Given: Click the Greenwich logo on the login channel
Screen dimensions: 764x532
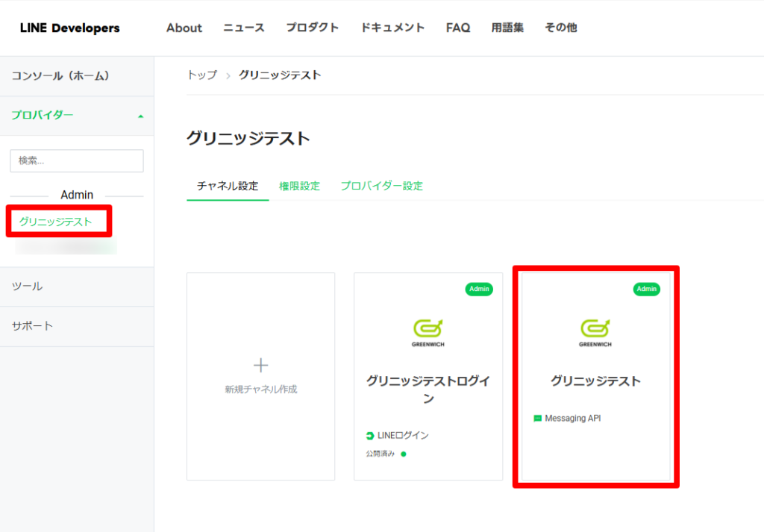Looking at the screenshot, I should [x=428, y=333].
